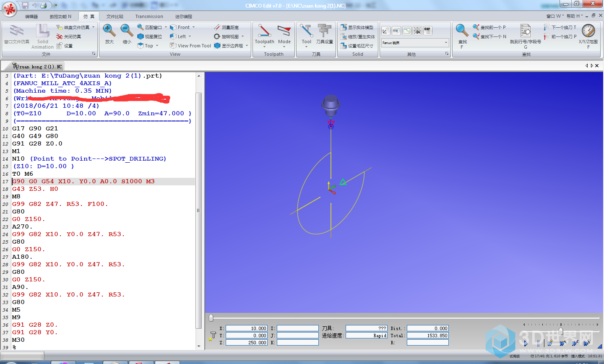Screen dimensions: 604x364
Task: Open 其他 group dialog launcher
Action: [x=447, y=54]
